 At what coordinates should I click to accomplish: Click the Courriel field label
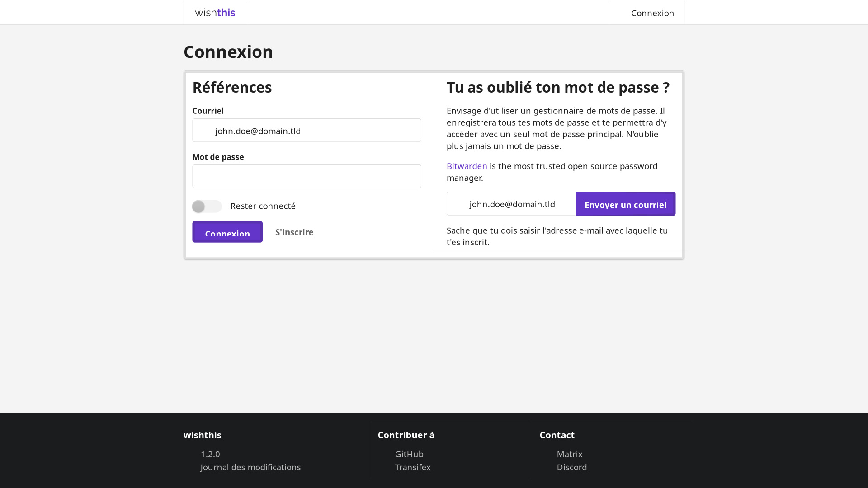(208, 111)
